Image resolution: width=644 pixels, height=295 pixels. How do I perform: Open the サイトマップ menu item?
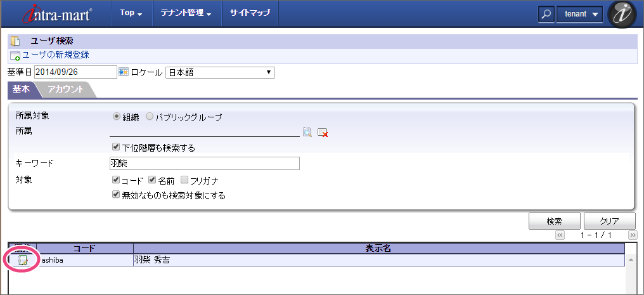click(250, 13)
